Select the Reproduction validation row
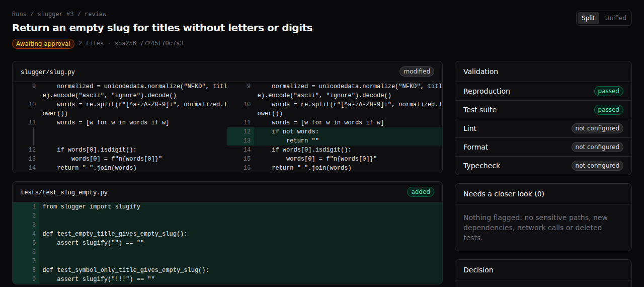The width and height of the screenshot is (644, 287). coord(543,91)
